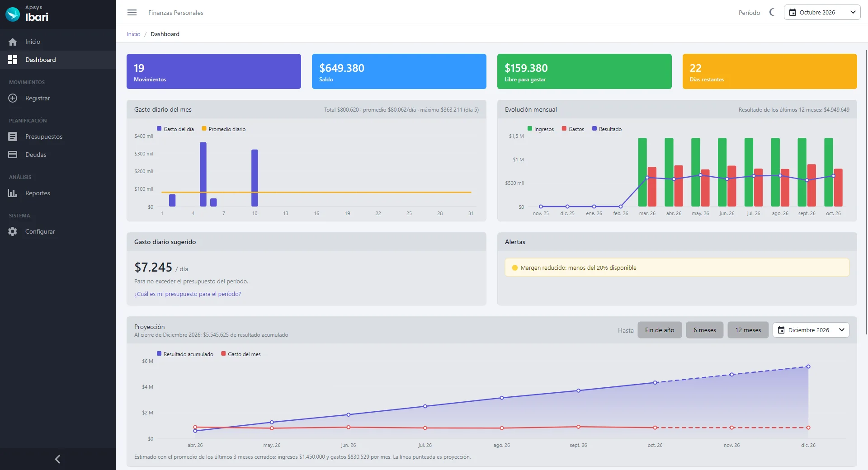Click the Configurar gear icon
This screenshot has width=868, height=470.
pyautogui.click(x=13, y=231)
